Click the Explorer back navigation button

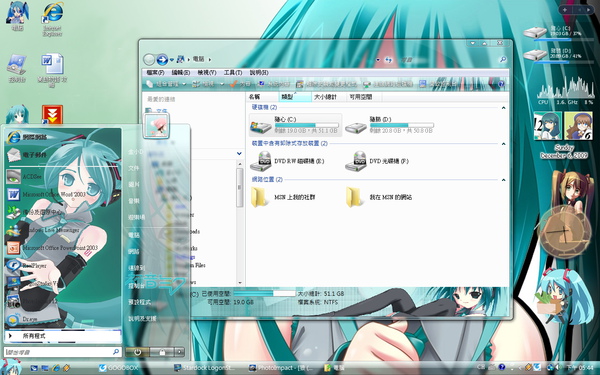149,59
